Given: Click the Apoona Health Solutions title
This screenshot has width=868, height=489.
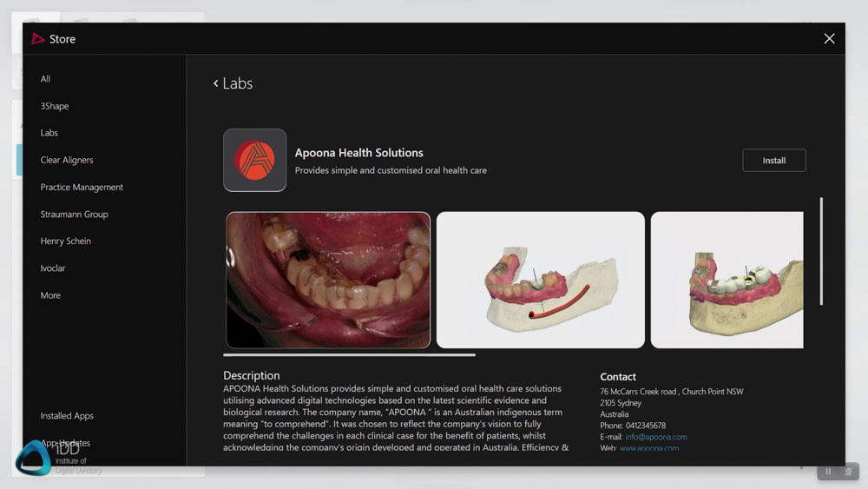Looking at the screenshot, I should pyautogui.click(x=358, y=153).
